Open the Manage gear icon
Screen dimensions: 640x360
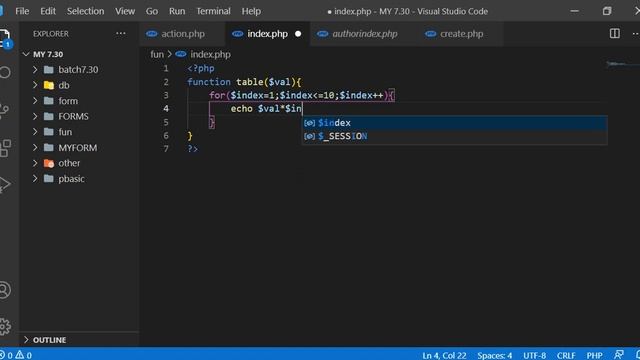[4, 327]
